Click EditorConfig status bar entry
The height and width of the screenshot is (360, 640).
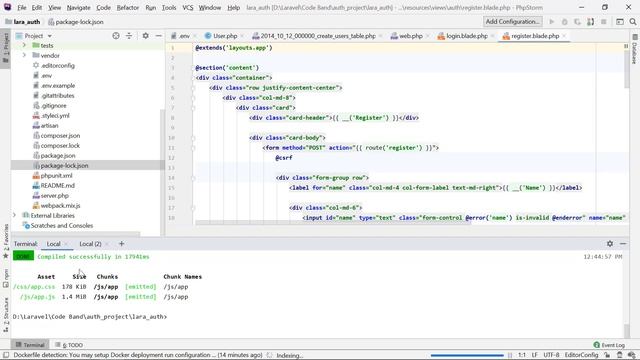581,355
